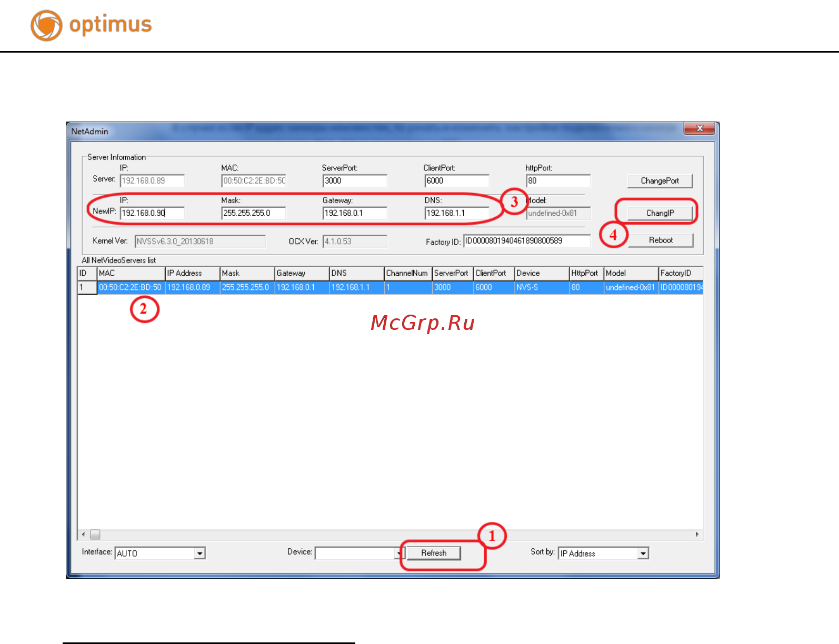This screenshot has width=839, height=644.
Task: Open the Interface AUTO dropdown
Action: point(199,554)
